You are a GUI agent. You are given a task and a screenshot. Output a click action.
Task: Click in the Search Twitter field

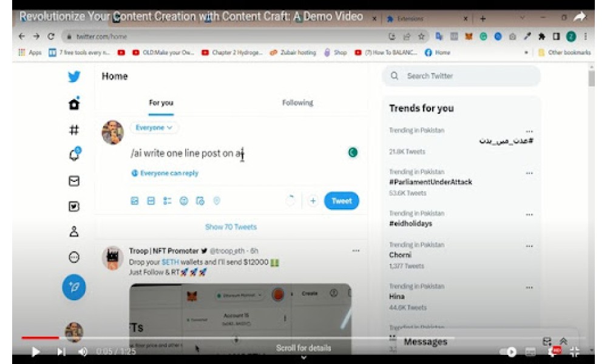461,76
